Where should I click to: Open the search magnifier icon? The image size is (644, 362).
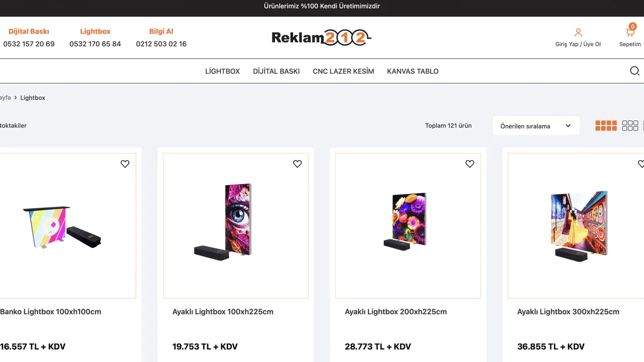click(x=634, y=71)
